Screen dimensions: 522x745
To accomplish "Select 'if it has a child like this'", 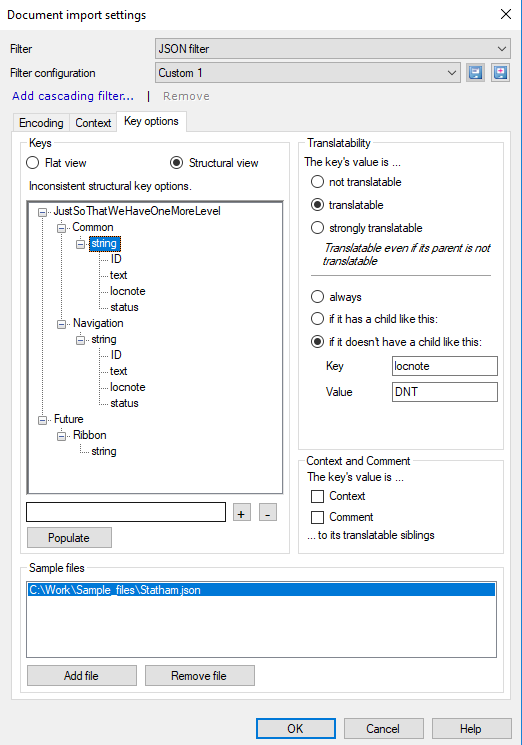I will pos(317,319).
